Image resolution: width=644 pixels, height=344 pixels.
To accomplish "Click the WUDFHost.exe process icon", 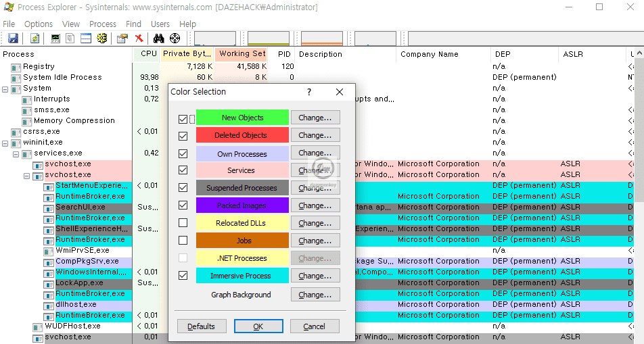I will tap(38, 327).
